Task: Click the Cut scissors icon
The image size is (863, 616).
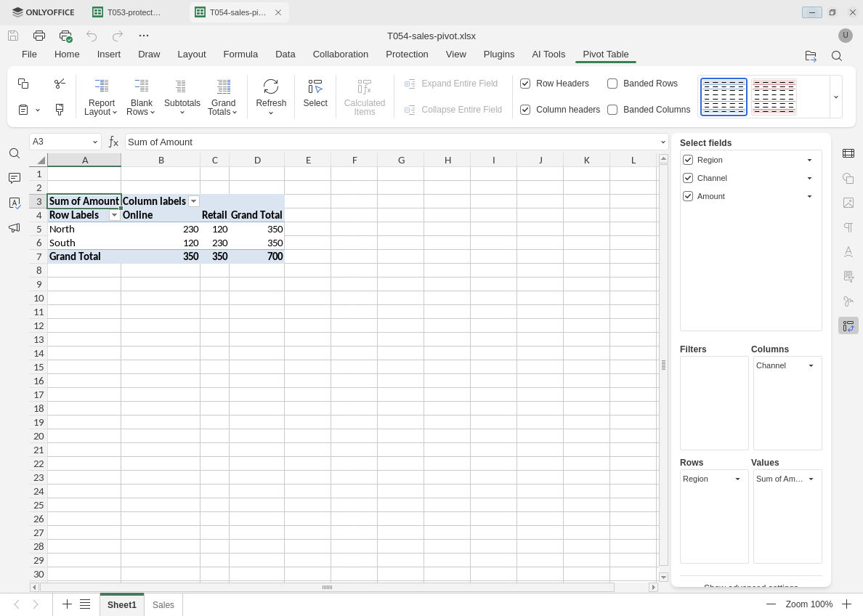Action: click(x=60, y=83)
